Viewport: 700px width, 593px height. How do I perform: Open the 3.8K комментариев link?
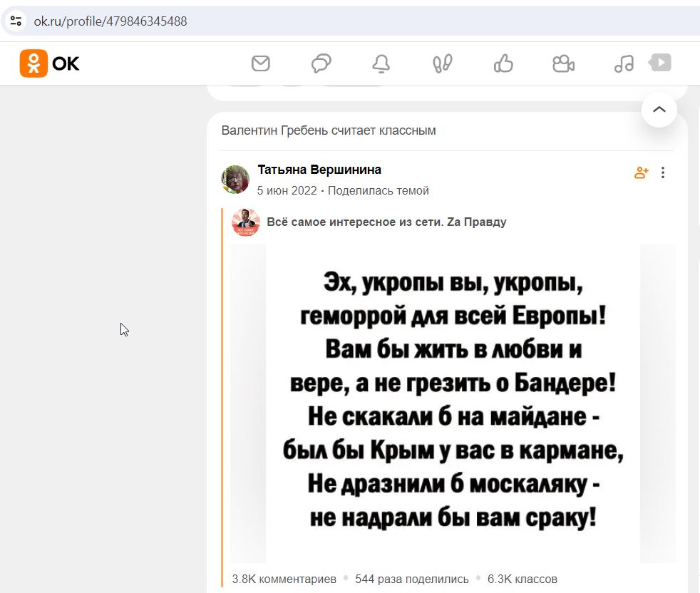[x=284, y=579]
